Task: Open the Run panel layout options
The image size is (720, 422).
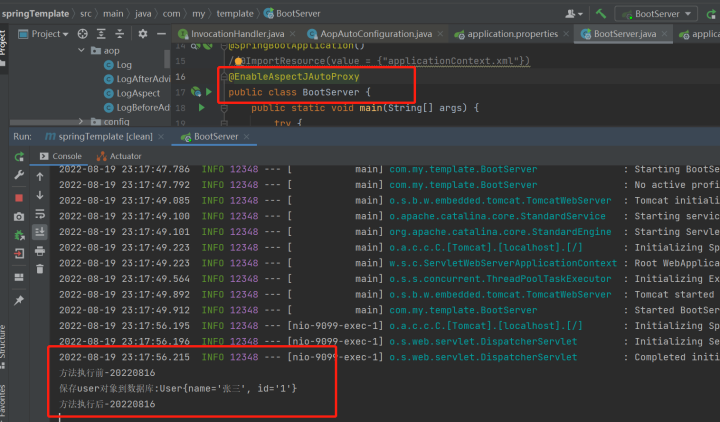Action: click(x=19, y=277)
